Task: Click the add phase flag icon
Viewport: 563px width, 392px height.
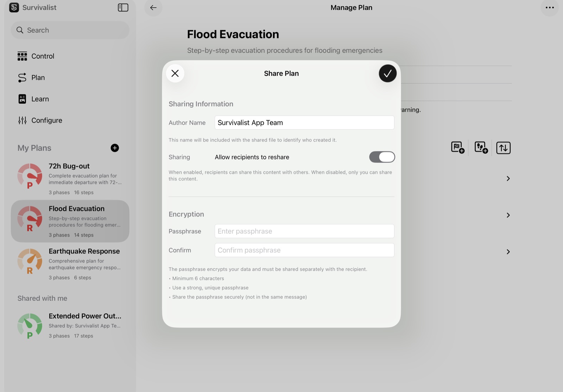Action: pyautogui.click(x=457, y=148)
